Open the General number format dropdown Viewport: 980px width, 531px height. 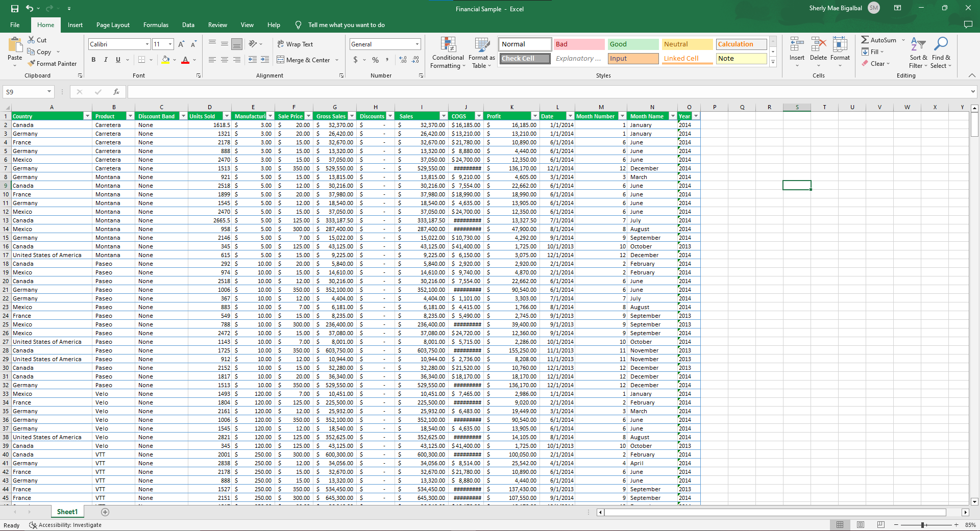pyautogui.click(x=417, y=44)
